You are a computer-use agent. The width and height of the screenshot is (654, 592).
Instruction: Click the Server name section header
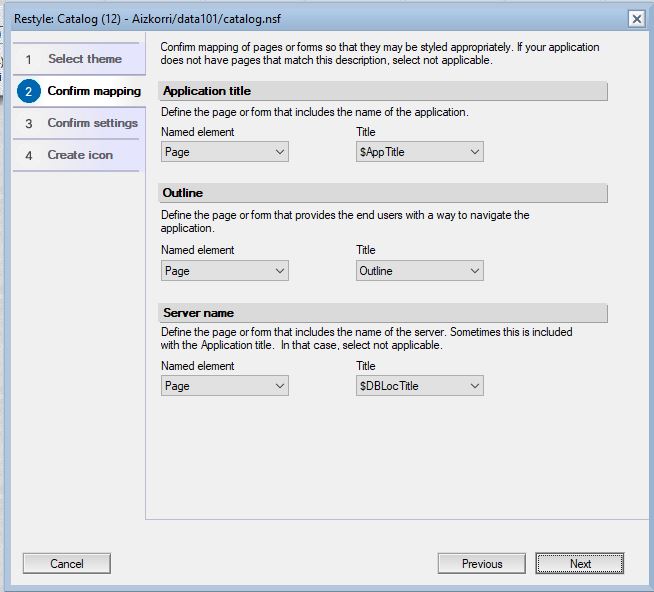384,313
